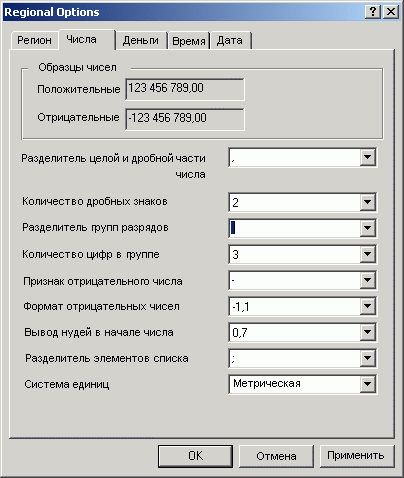
Task: Open the Деньги tab
Action: tap(141, 40)
